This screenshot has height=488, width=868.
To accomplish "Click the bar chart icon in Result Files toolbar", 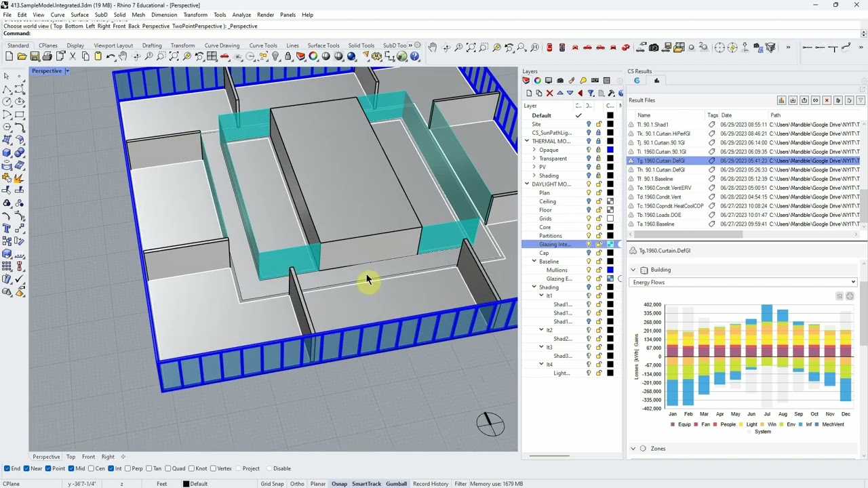I will tap(781, 100).
